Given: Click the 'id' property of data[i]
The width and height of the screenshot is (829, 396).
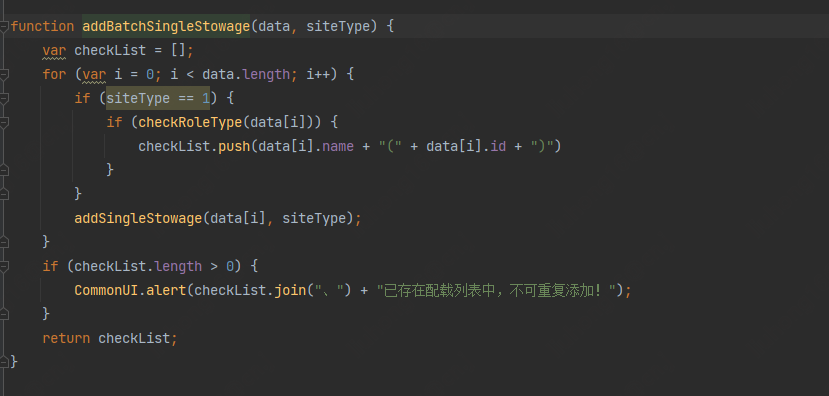Looking at the screenshot, I should click(498, 146).
